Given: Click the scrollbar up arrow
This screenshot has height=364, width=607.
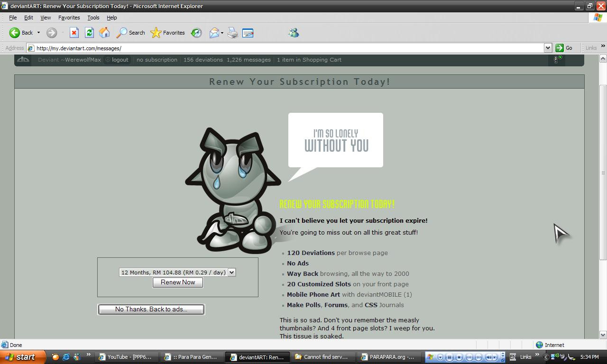Looking at the screenshot, I should tap(603, 58).
